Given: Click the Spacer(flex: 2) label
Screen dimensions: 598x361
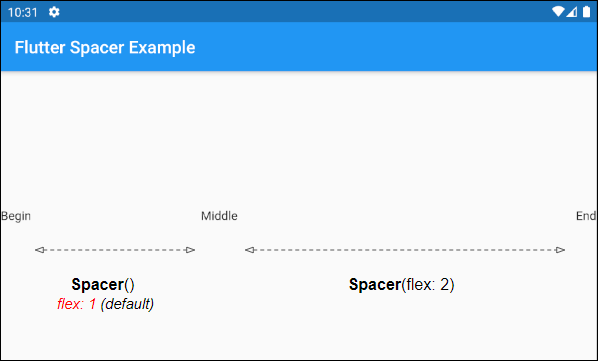Looking at the screenshot, I should (402, 285).
